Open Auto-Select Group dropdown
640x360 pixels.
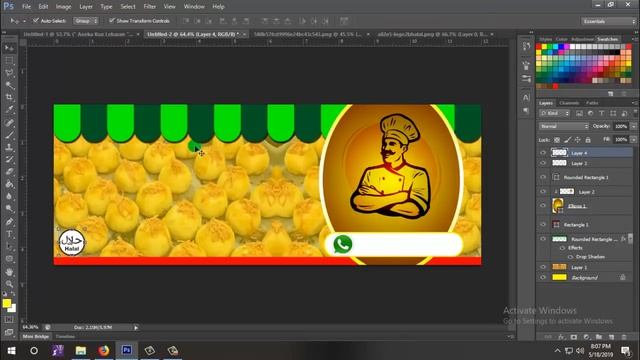click(x=86, y=20)
